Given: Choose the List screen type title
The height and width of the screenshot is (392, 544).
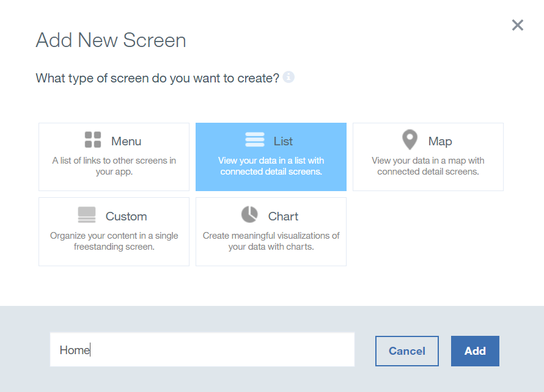Looking at the screenshot, I should pyautogui.click(x=283, y=141).
